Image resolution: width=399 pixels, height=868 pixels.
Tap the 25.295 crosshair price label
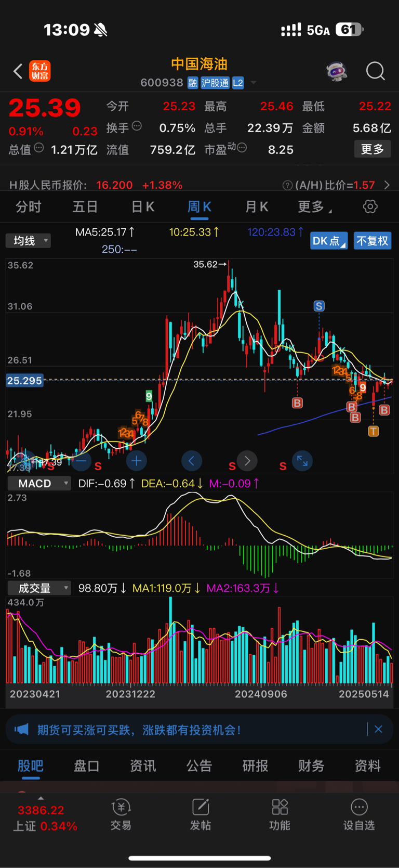pos(24,381)
